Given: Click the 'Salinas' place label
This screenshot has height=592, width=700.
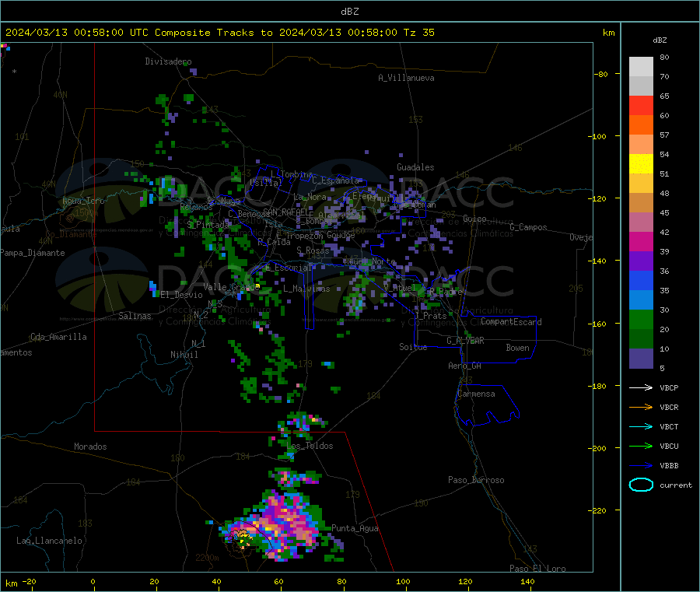Looking at the screenshot, I should point(135,316).
